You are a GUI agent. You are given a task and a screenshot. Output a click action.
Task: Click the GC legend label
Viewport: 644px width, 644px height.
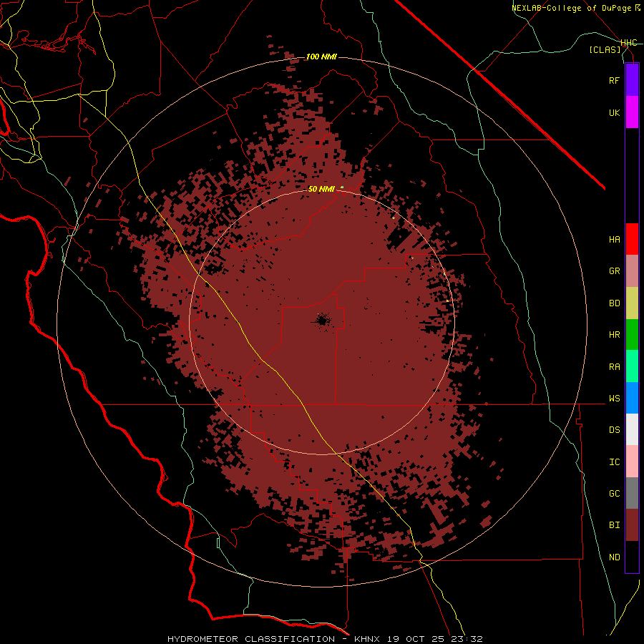(x=614, y=494)
